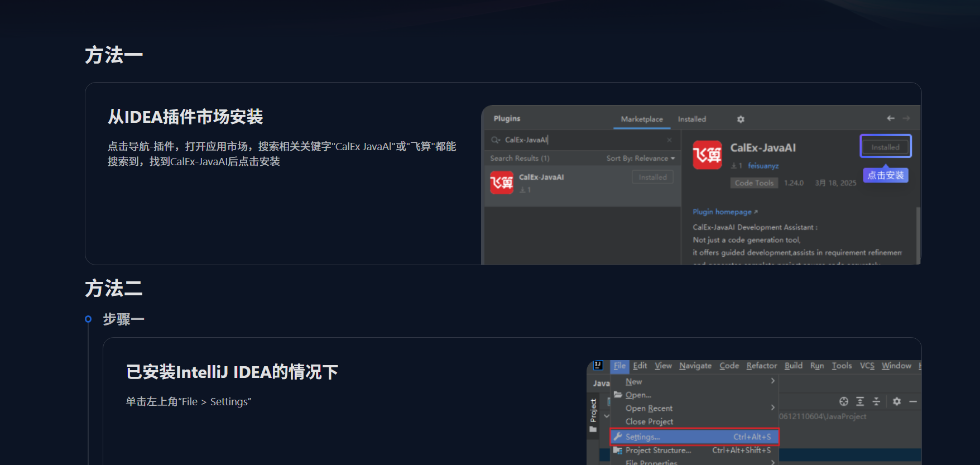
Task: Collapse the project tree chevron
Action: pos(607,416)
